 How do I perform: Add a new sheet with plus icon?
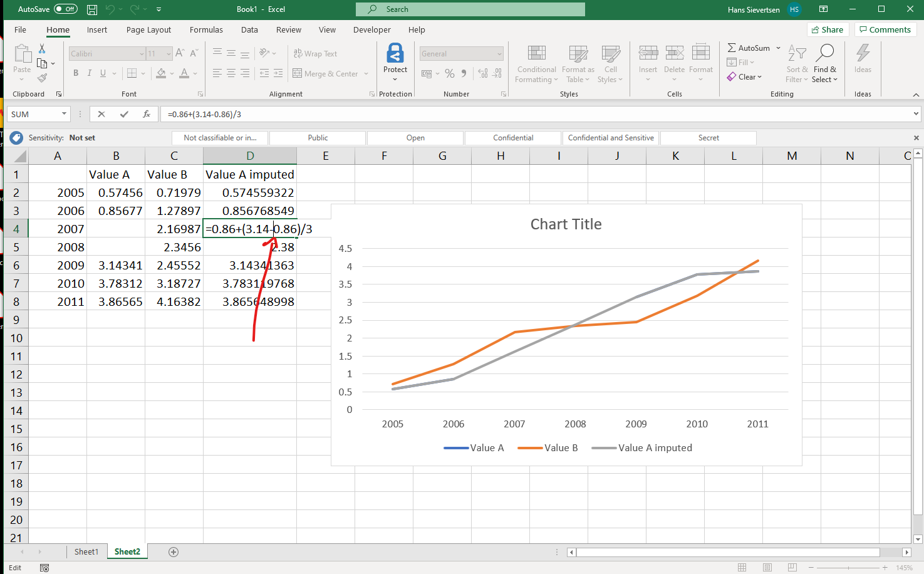pyautogui.click(x=174, y=552)
